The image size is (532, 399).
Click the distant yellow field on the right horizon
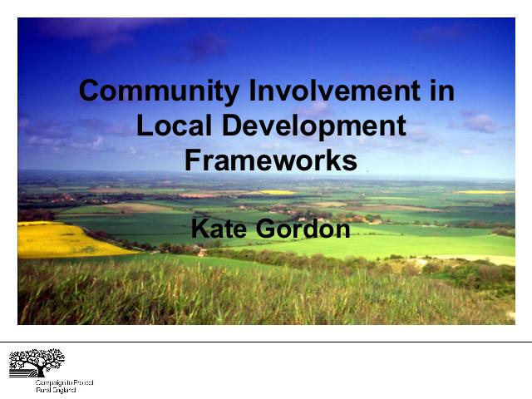click(x=482, y=192)
